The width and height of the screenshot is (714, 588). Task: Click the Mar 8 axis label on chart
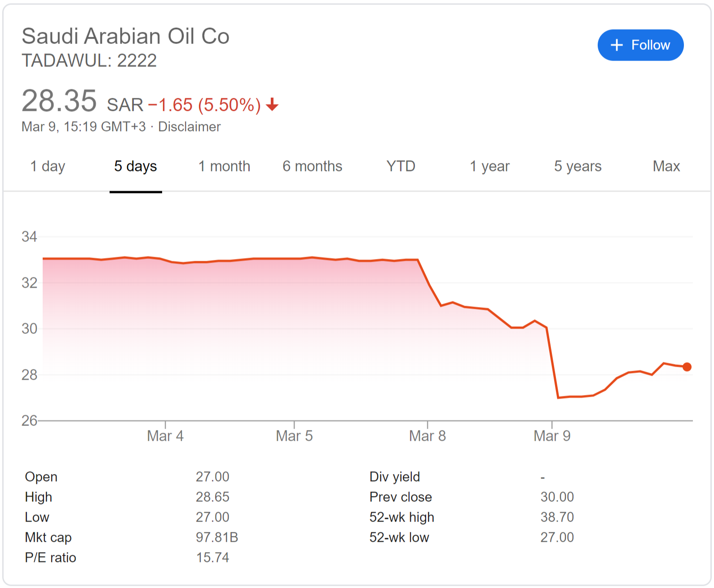pos(428,435)
